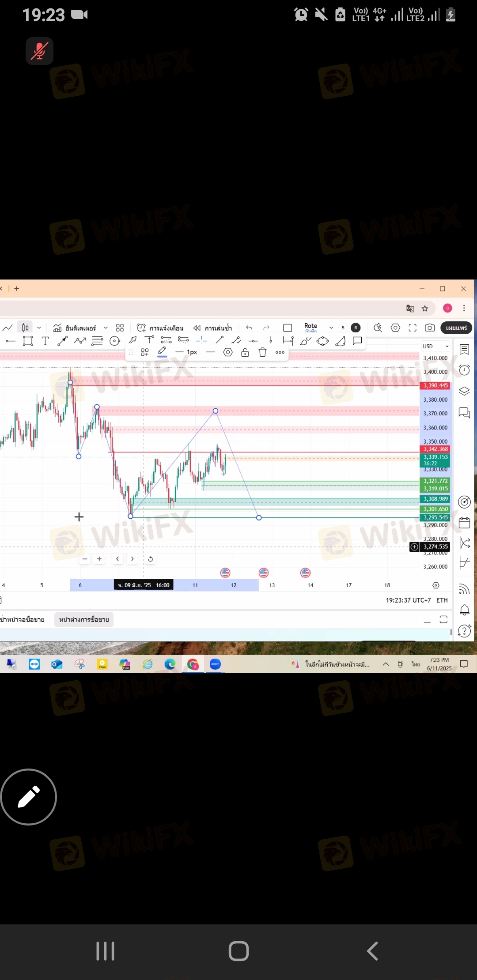Open time axis settings gear
Viewport: 477px width, 980px height.
point(436,585)
